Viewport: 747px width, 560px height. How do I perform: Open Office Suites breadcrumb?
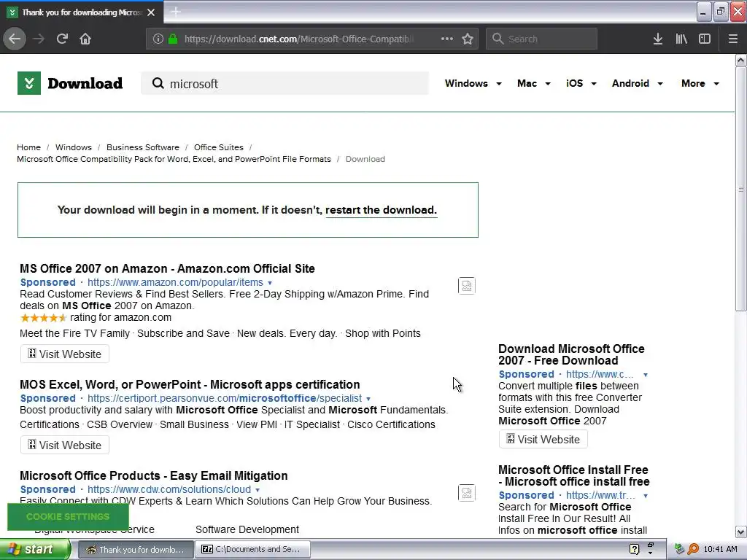click(219, 147)
